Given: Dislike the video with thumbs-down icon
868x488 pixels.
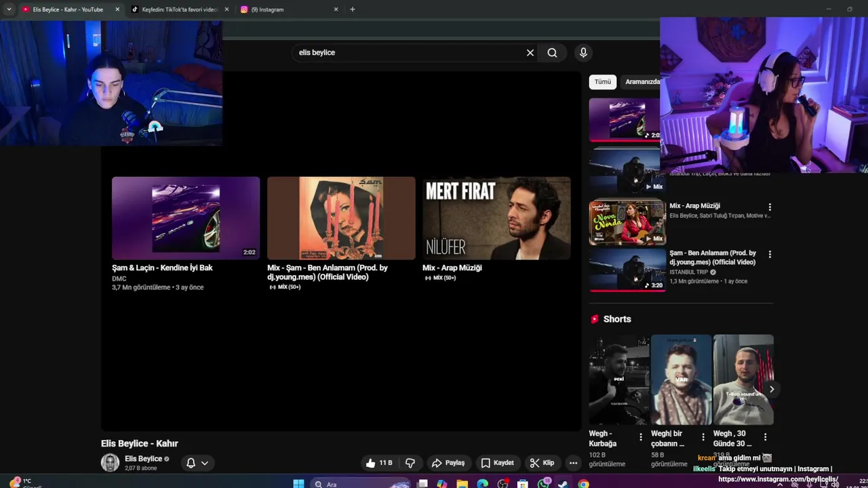Looking at the screenshot, I should [x=410, y=463].
